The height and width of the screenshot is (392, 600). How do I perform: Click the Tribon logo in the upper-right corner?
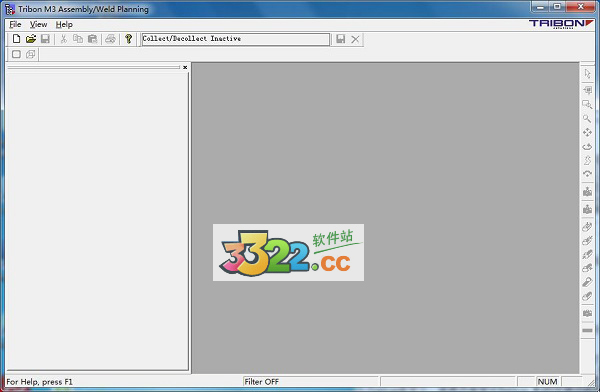click(561, 24)
